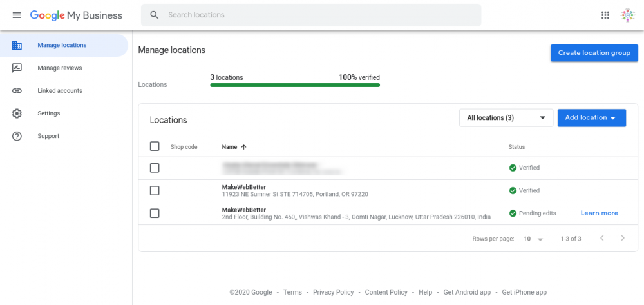Image resolution: width=644 pixels, height=305 pixels.
Task: Focus the Search locations field
Action: tap(316, 15)
